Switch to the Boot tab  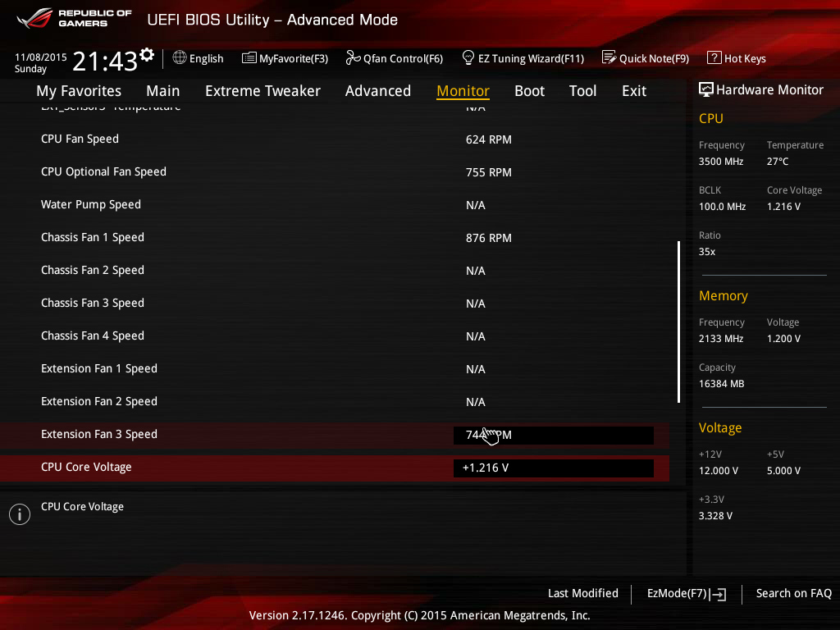point(529,91)
